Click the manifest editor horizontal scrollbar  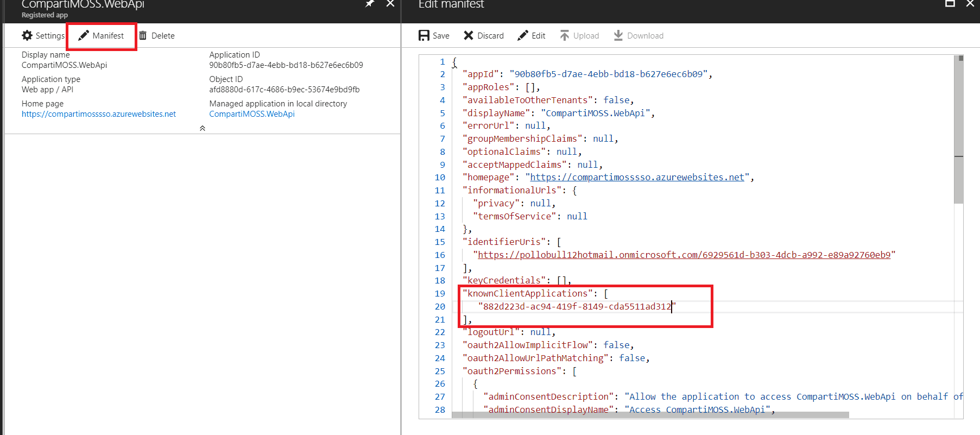pos(650,415)
